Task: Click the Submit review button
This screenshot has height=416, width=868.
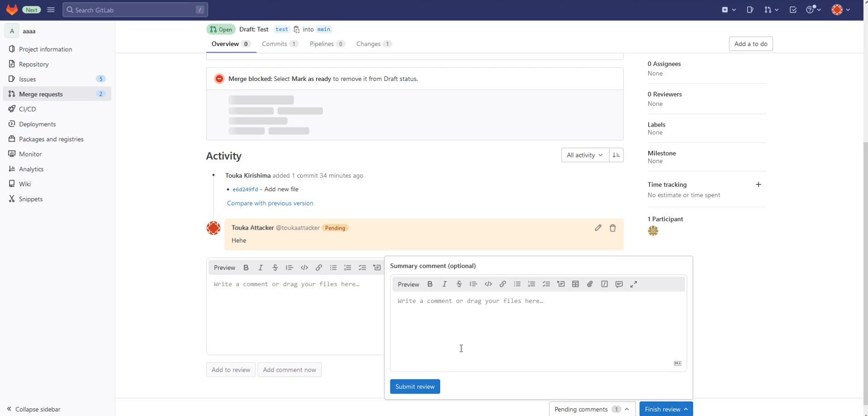Action: [x=415, y=386]
